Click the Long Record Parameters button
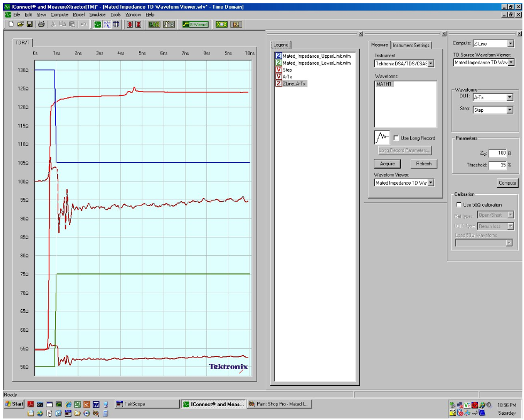Viewport: 524px width, 420px height. 404,150
